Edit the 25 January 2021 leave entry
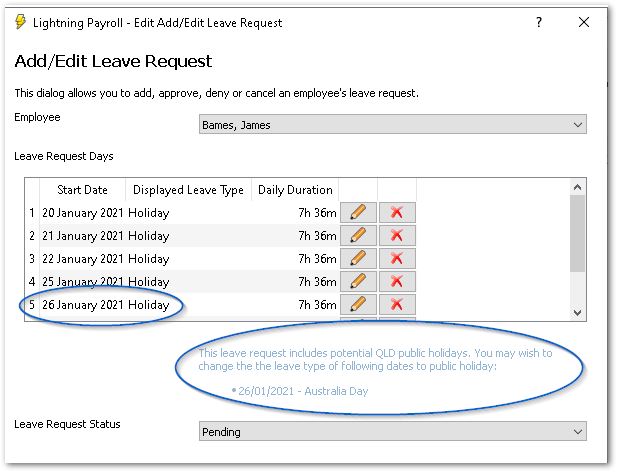This screenshot has height=472, width=617. click(x=359, y=282)
